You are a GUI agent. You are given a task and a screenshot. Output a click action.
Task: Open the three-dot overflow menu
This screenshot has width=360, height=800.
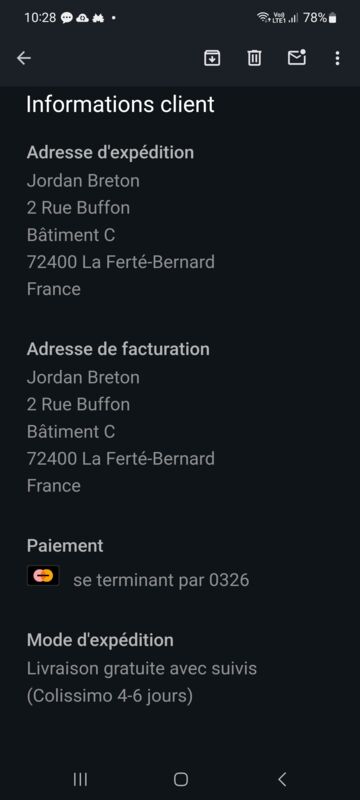[x=337, y=58]
